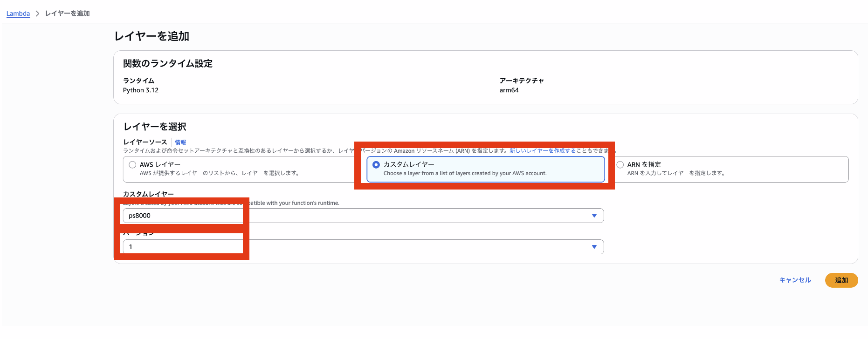
Task: Click the arm64 architecture value
Action: pyautogui.click(x=509, y=90)
